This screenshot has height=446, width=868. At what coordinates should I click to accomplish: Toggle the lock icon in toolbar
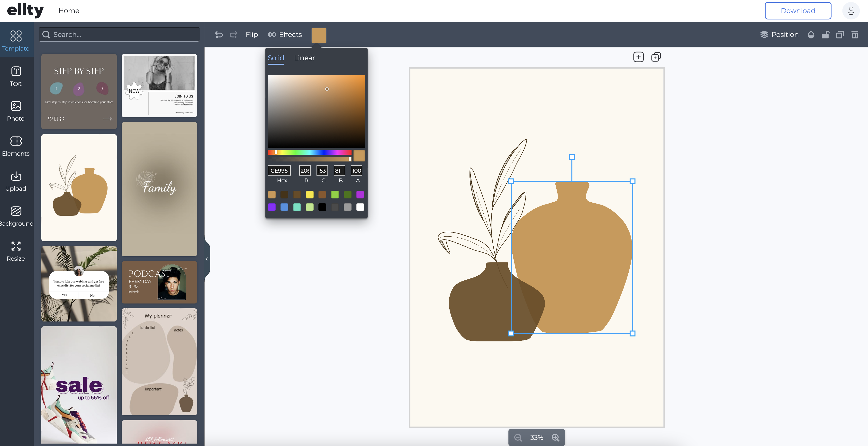click(825, 35)
